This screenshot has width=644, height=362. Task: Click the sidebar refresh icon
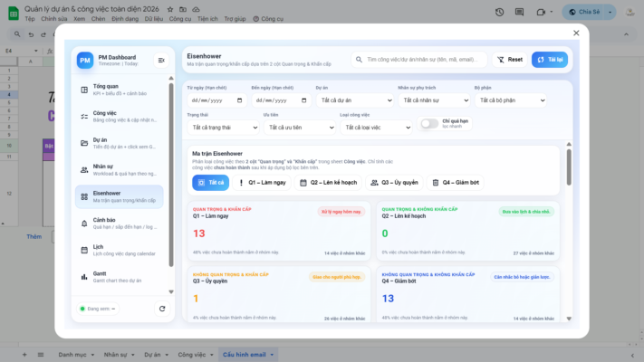(161, 309)
